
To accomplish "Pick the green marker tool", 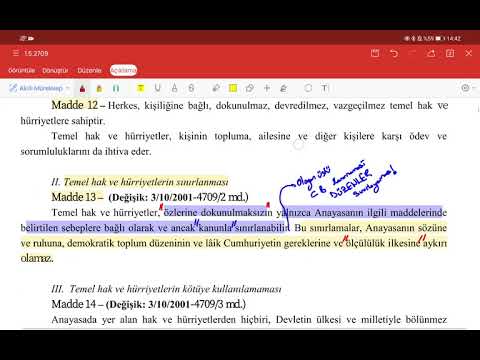I will 116,88.
